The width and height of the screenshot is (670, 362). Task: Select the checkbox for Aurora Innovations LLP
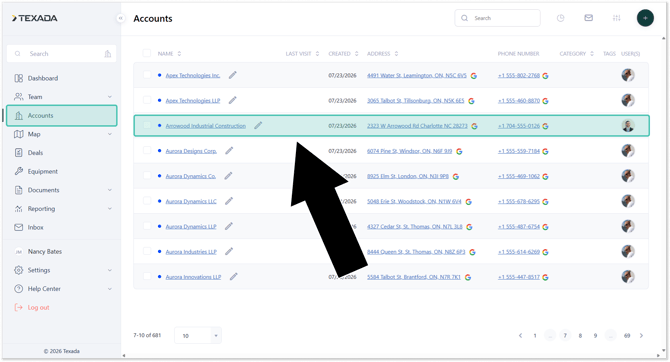(x=147, y=277)
